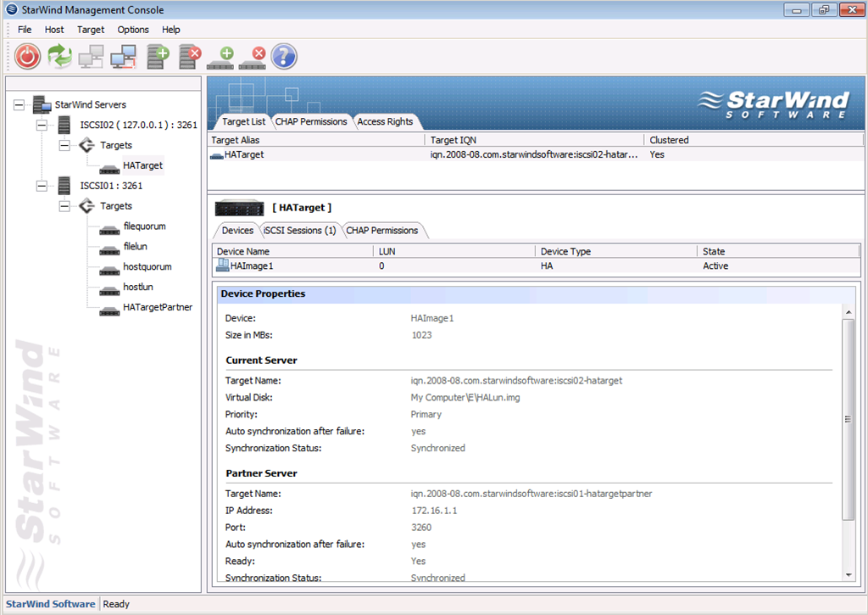The image size is (868, 615).
Task: Click the StarWind title bar application icon
Action: [12, 9]
